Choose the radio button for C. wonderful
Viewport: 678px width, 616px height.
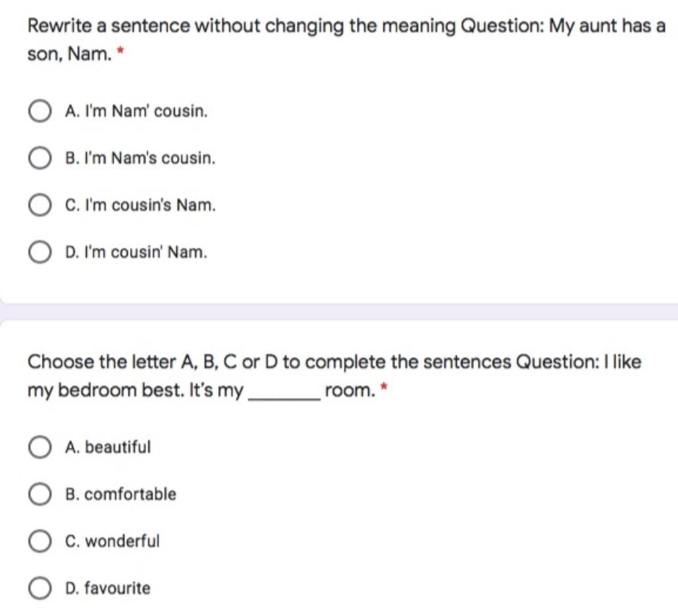click(40, 541)
